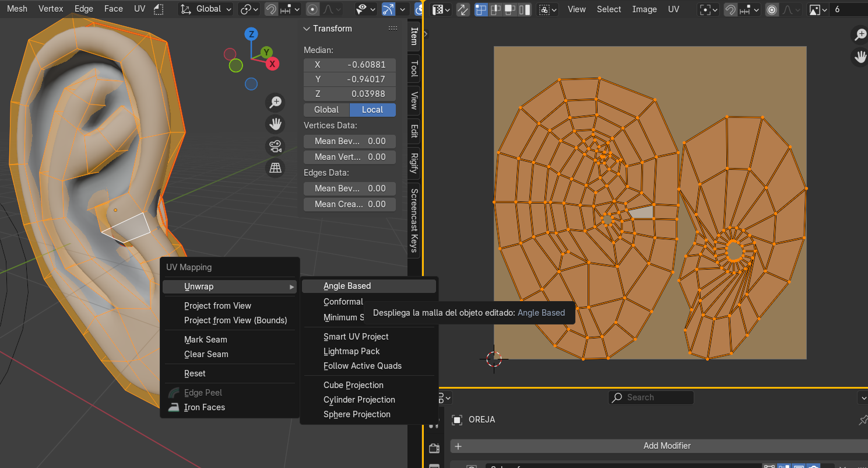Toggle camera view icon in viewport
868x468 pixels.
(x=275, y=146)
